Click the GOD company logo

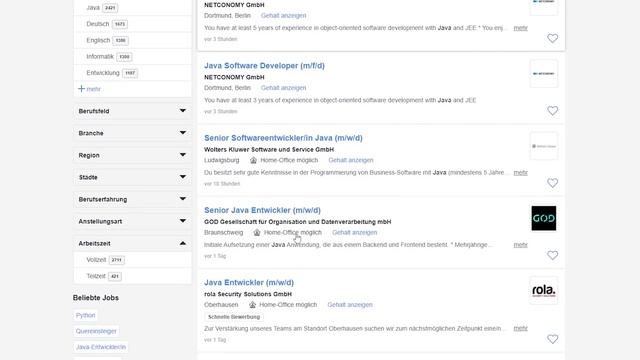click(544, 218)
